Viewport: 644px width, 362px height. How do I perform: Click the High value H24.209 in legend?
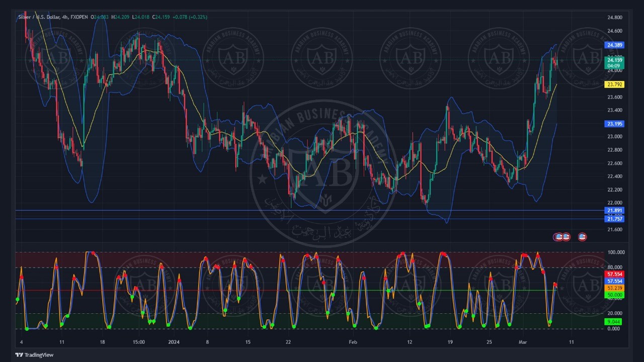[121, 17]
